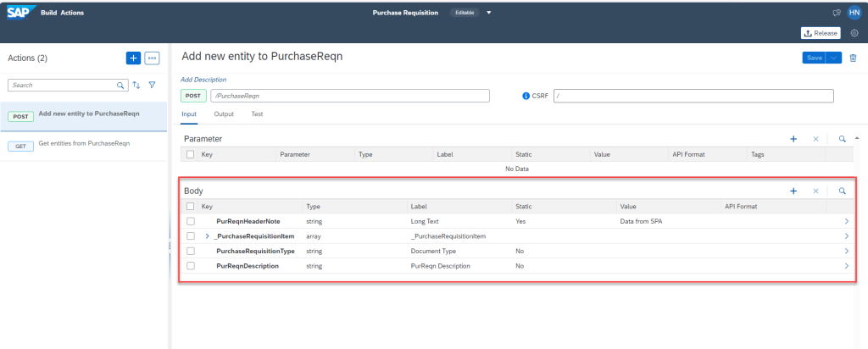Image resolution: width=868 pixels, height=349 pixels.
Task: Click the sort actions icon
Action: [x=136, y=86]
